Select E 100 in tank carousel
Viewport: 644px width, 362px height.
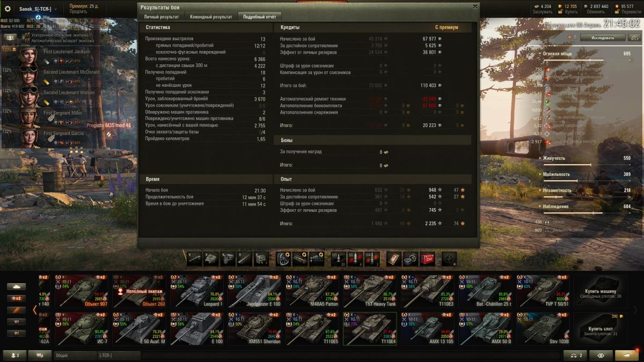tap(196, 329)
